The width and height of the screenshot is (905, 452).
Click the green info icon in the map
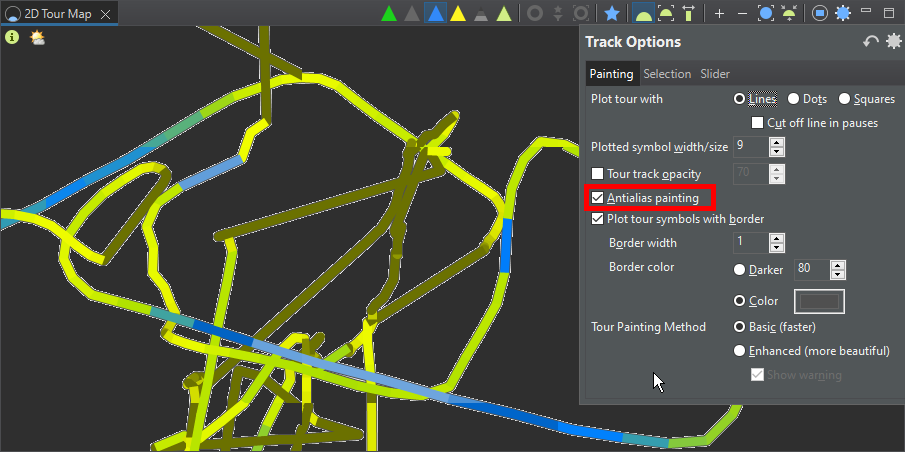click(x=12, y=38)
